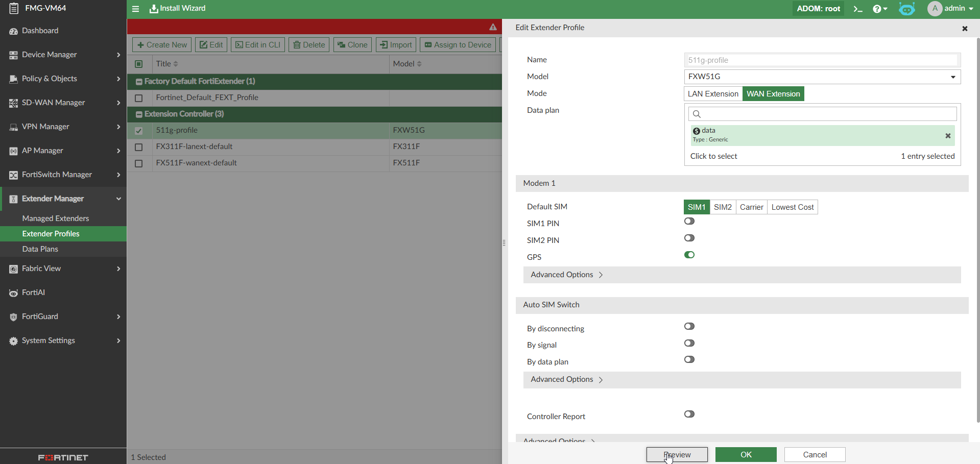The width and height of the screenshot is (980, 464).
Task: Check Fortinet_Default_FEXT_Profile row checkbox
Action: tap(138, 98)
